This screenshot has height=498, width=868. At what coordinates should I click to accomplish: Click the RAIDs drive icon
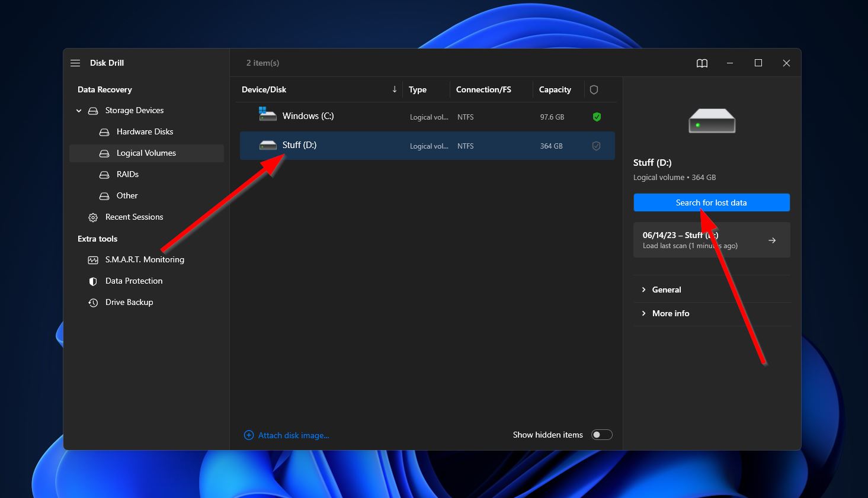click(104, 175)
